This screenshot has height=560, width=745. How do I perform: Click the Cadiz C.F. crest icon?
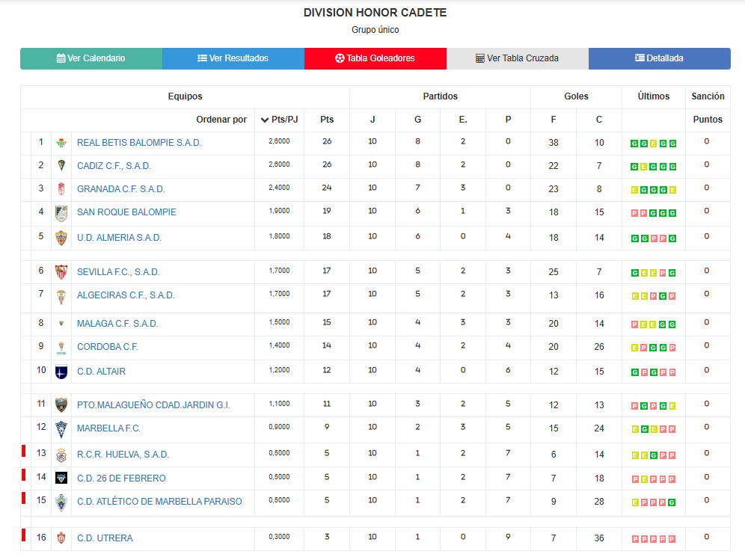click(x=61, y=166)
